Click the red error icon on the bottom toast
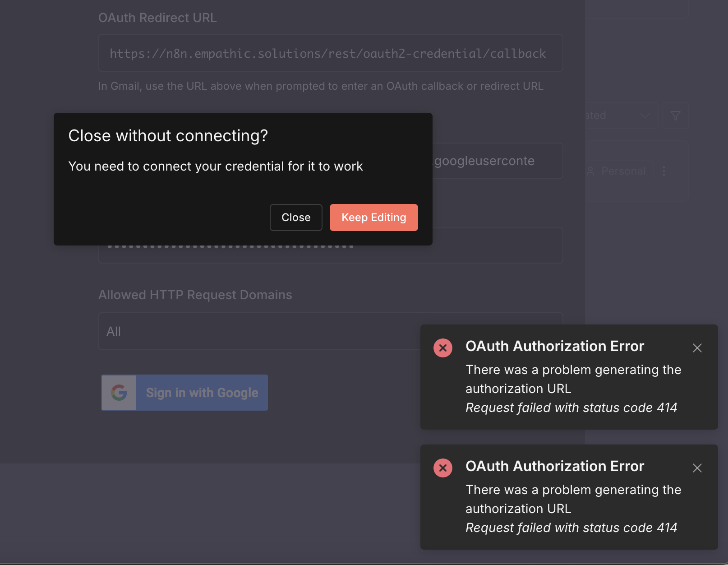The width and height of the screenshot is (728, 565). point(442,468)
